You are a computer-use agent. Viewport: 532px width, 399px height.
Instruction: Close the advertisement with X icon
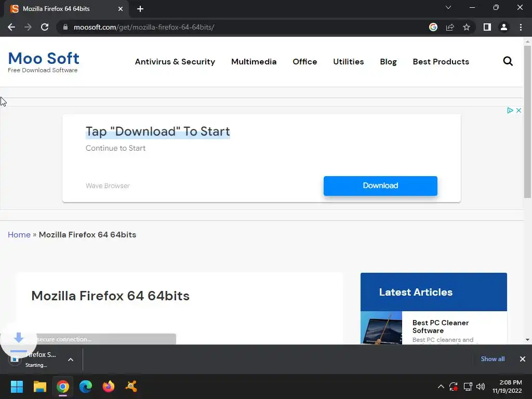click(519, 110)
